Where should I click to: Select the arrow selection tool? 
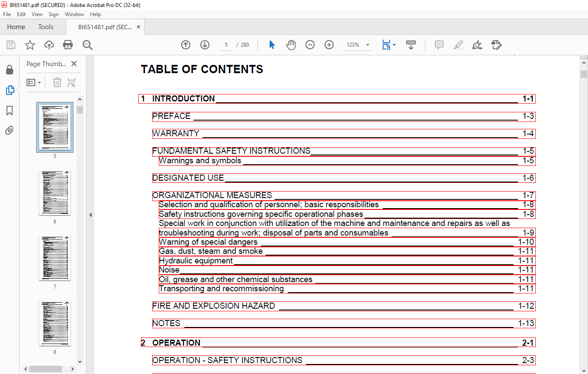click(x=272, y=45)
